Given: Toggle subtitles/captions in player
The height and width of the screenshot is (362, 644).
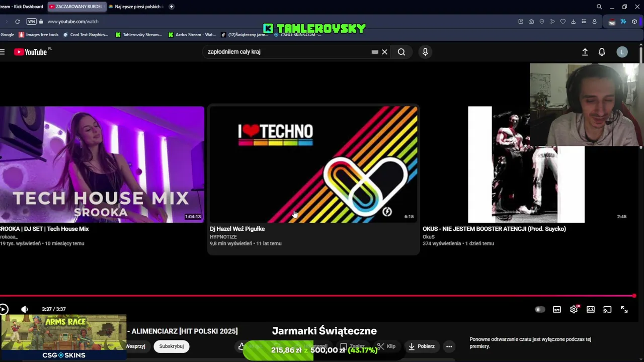Looking at the screenshot, I should coord(557,309).
